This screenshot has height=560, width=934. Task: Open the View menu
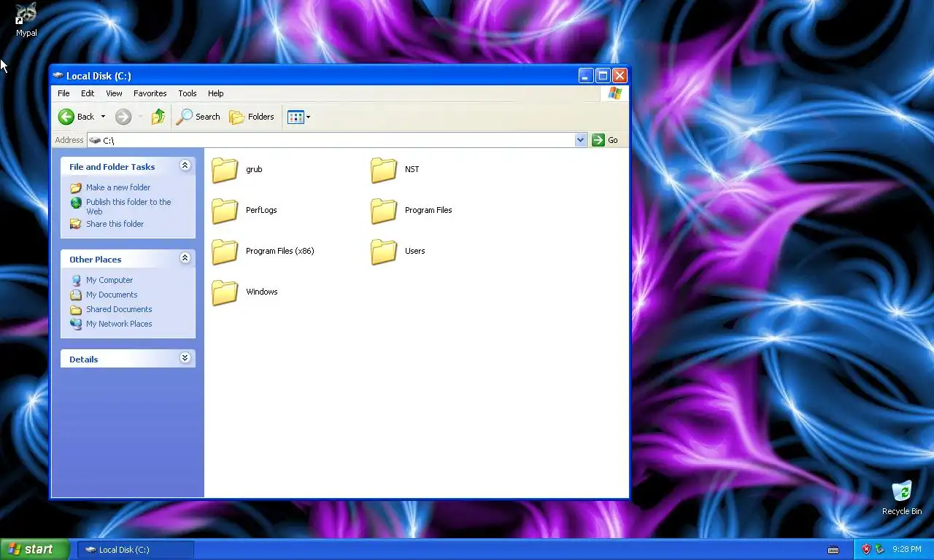(x=114, y=93)
